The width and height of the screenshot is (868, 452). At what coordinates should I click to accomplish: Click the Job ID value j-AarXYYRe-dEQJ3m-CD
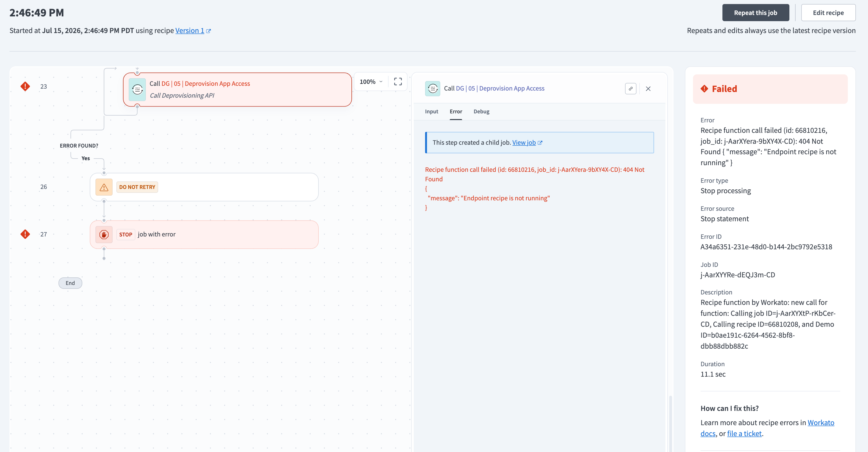[738, 275]
